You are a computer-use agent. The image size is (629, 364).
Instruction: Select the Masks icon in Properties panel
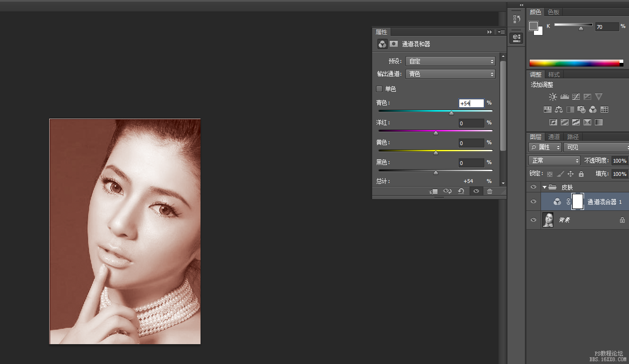[393, 44]
